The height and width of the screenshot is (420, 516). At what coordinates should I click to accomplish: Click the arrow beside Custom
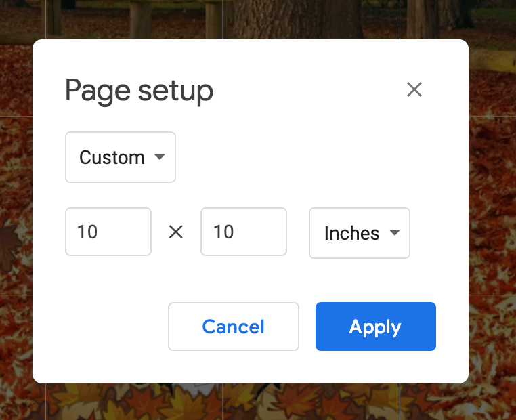pos(160,157)
